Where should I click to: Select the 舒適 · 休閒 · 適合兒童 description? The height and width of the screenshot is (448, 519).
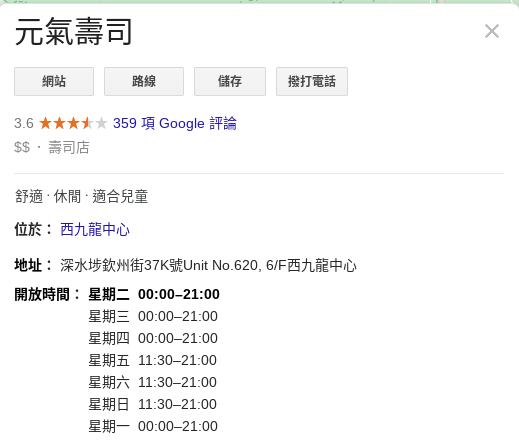[x=81, y=196]
